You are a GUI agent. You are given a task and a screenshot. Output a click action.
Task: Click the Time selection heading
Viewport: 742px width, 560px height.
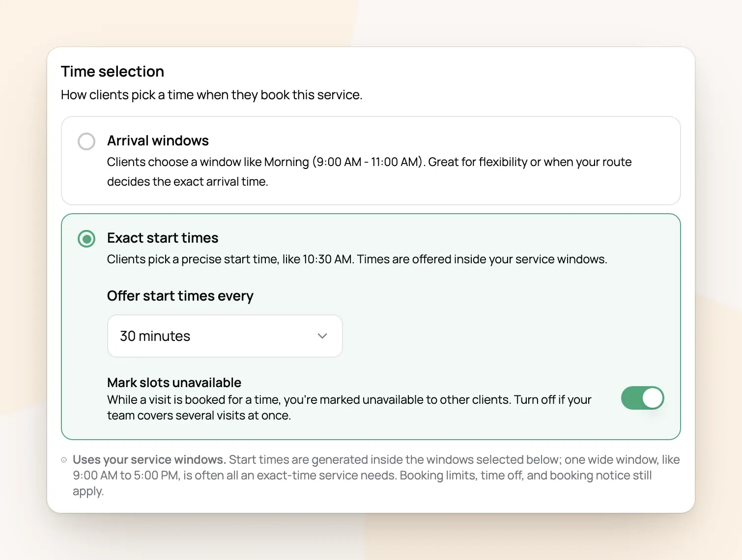(113, 72)
